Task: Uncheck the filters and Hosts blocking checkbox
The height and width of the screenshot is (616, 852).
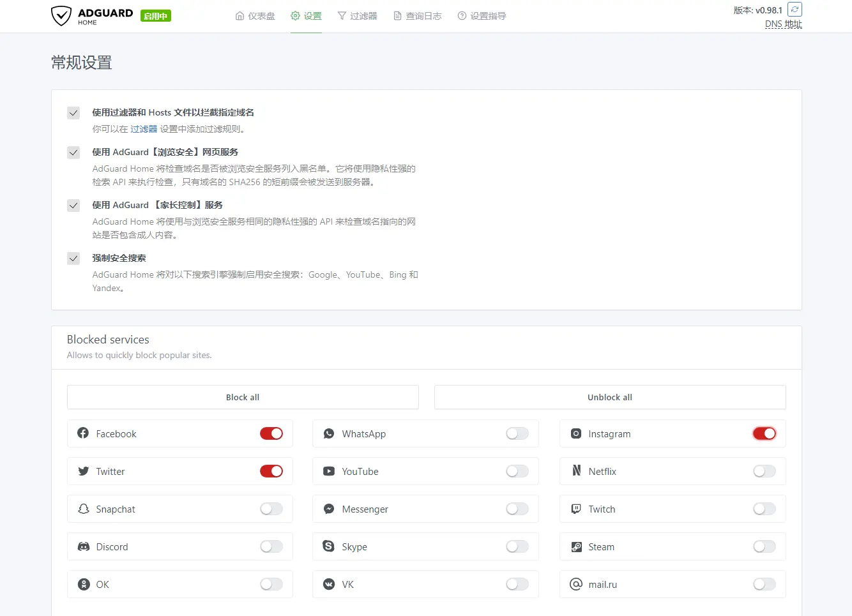Action: (x=73, y=113)
